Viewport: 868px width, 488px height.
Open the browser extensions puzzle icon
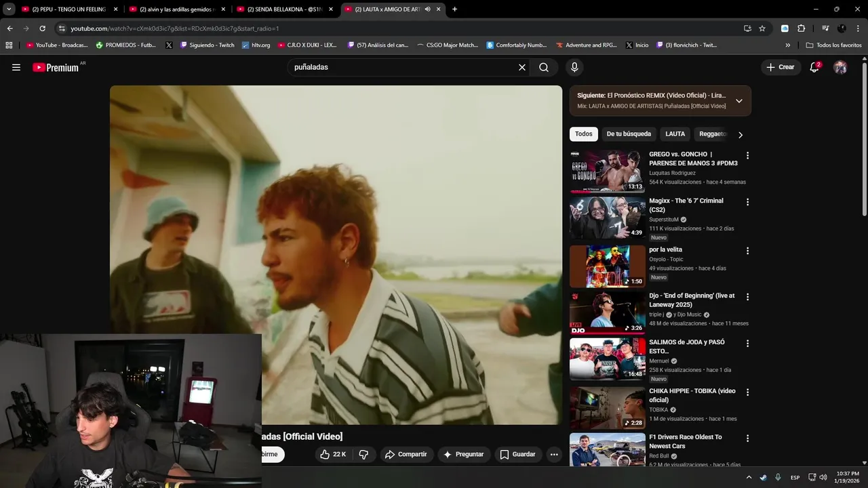coord(801,28)
